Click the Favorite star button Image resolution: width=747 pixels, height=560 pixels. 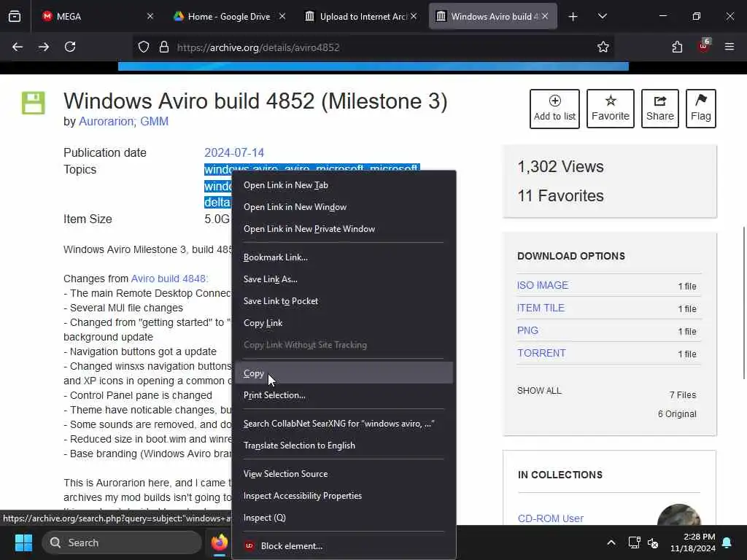point(611,109)
